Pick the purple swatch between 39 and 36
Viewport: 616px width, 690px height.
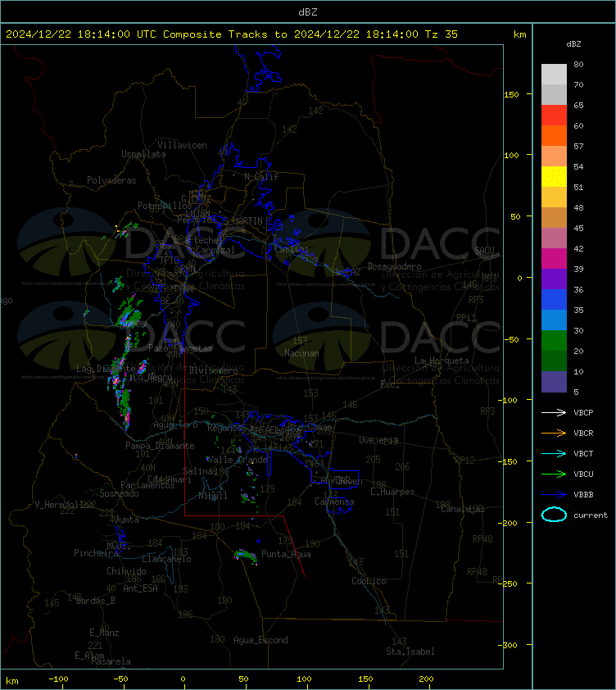[554, 279]
